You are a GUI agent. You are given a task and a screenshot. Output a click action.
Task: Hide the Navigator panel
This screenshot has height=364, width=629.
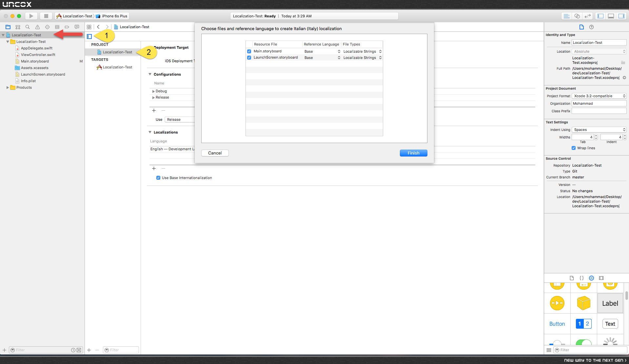pos(600,16)
